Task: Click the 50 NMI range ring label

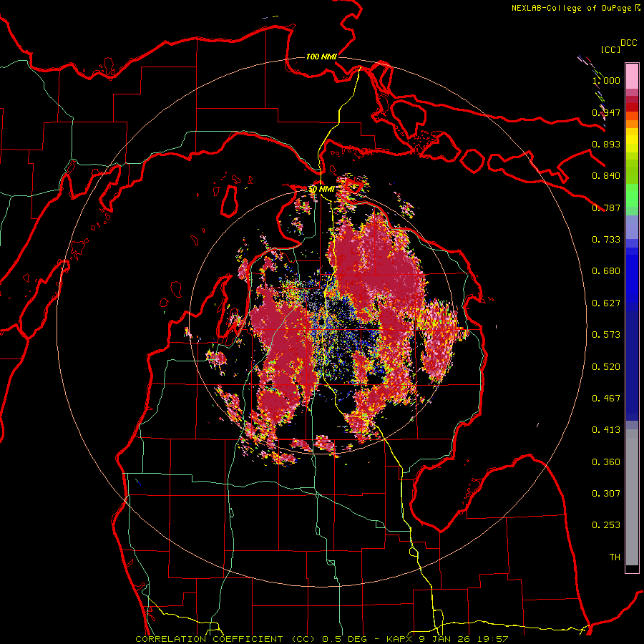Action: (321, 190)
